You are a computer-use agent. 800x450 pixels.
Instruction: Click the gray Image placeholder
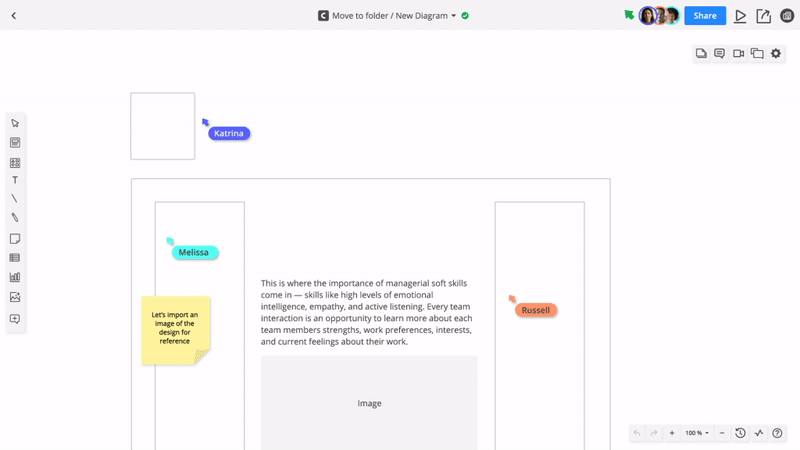(x=369, y=403)
